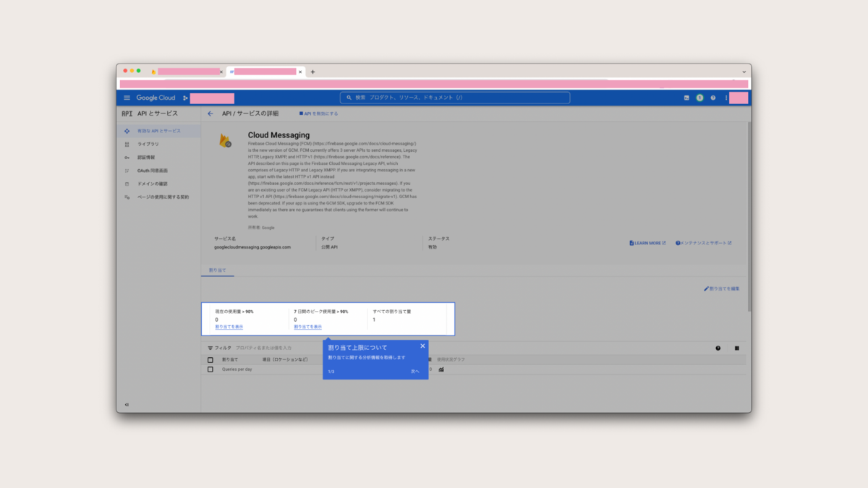Screen dimensions: 868x488
Task: Open the Google Cloud hamburger navigation menu
Action: click(127, 98)
